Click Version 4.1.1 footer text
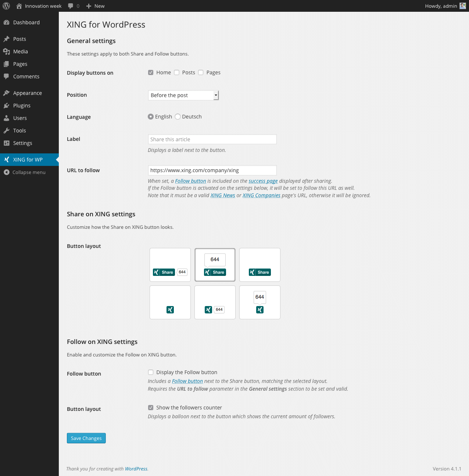 447,469
